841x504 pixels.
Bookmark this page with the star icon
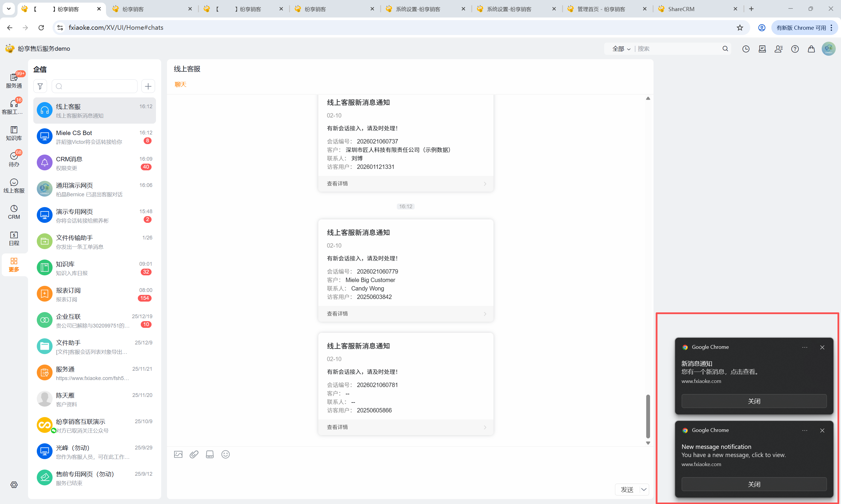click(x=740, y=27)
